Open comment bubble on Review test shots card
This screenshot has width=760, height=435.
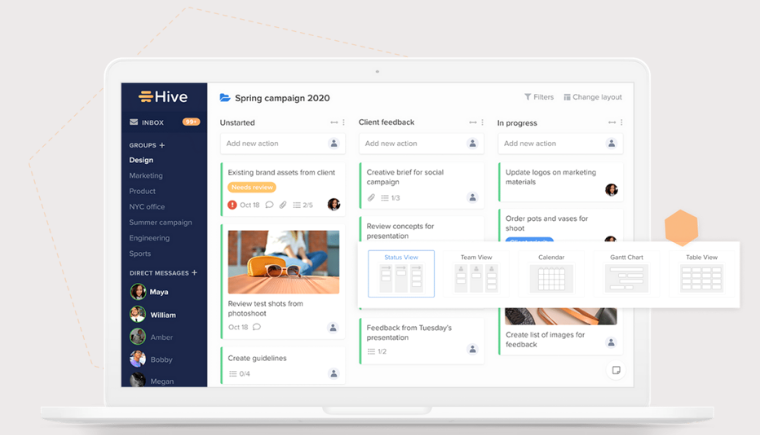[x=257, y=327]
